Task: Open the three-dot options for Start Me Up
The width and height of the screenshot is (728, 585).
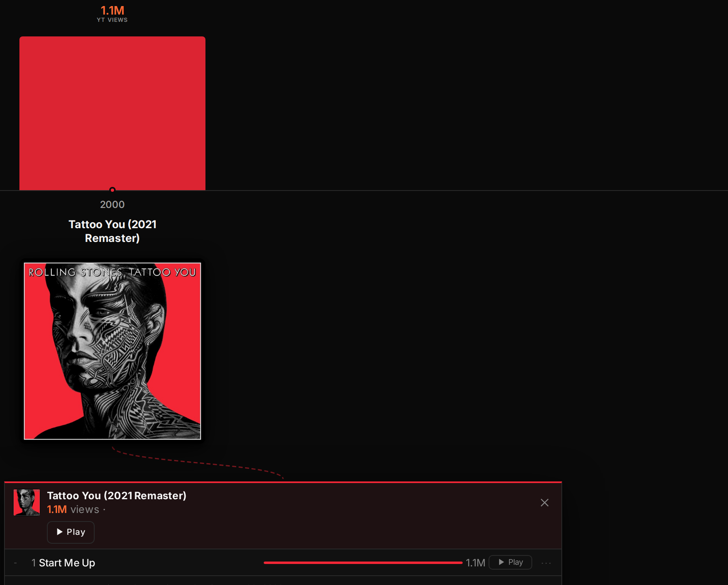Action: (546, 563)
